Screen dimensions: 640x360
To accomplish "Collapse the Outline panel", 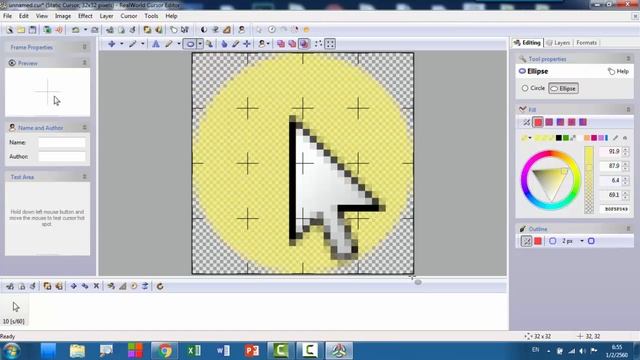I will pos(628,229).
